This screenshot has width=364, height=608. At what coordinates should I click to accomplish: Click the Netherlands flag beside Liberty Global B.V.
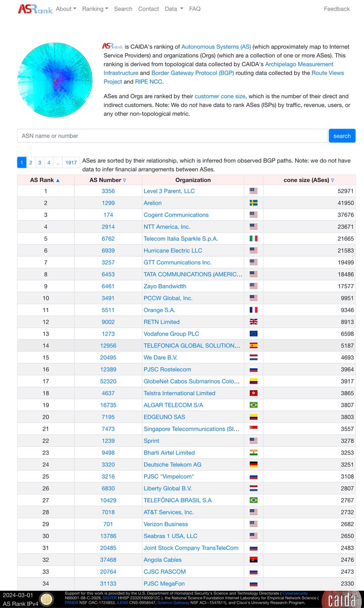(x=254, y=488)
